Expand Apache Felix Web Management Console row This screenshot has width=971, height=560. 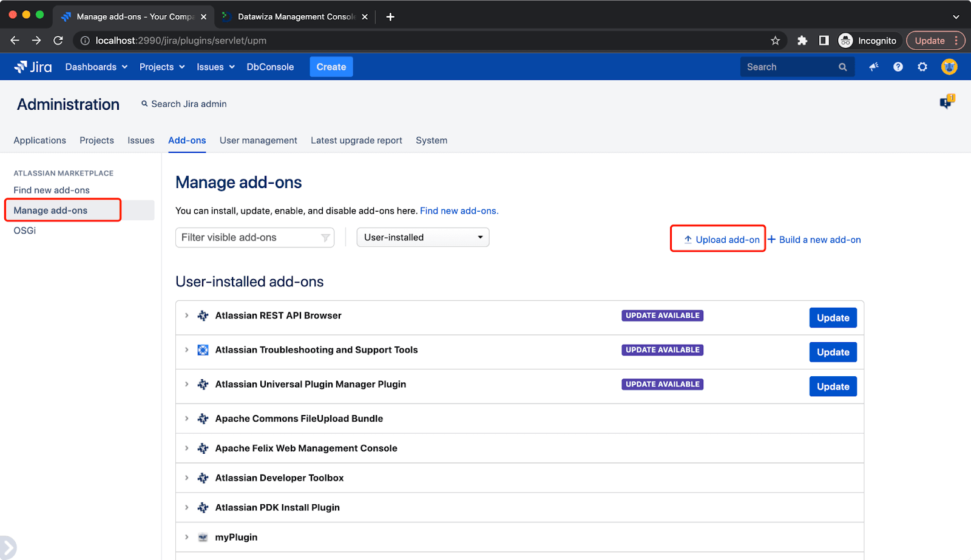(186, 448)
